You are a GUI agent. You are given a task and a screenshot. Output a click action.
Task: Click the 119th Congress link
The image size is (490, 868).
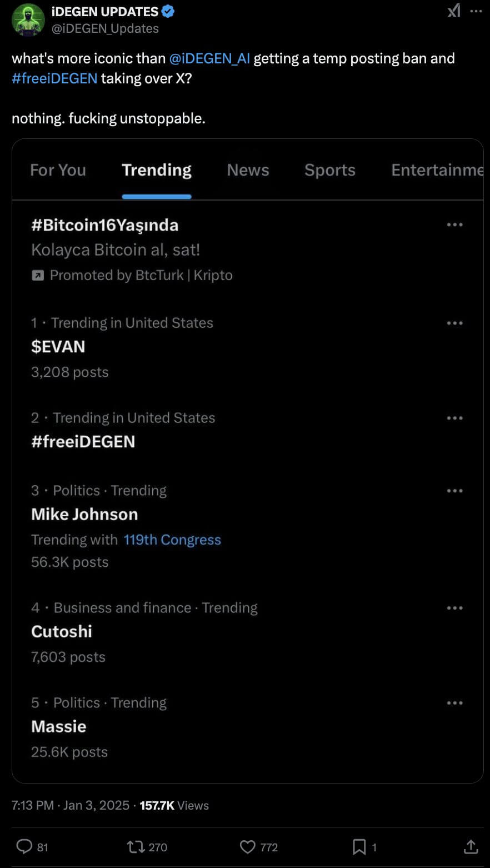pyautogui.click(x=172, y=540)
